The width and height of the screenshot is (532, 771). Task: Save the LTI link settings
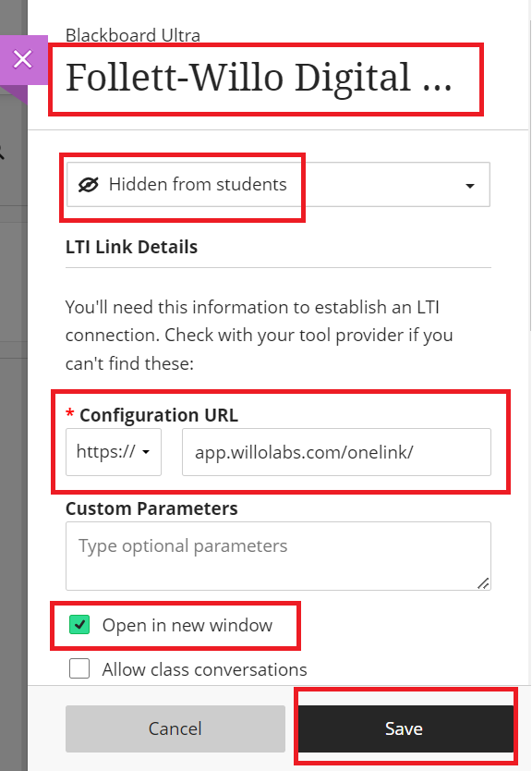point(405,728)
